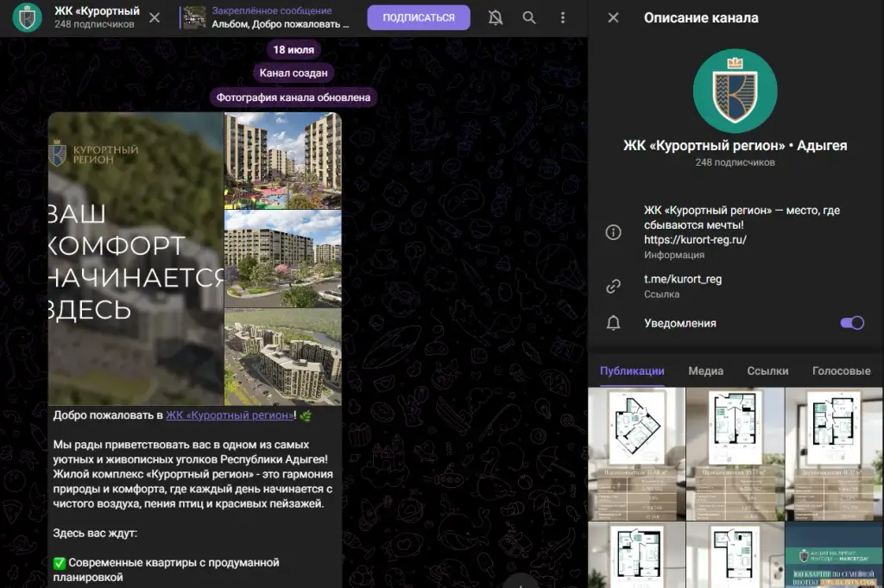Click the ЖК «Курортный регион» link in the message

tap(230, 415)
